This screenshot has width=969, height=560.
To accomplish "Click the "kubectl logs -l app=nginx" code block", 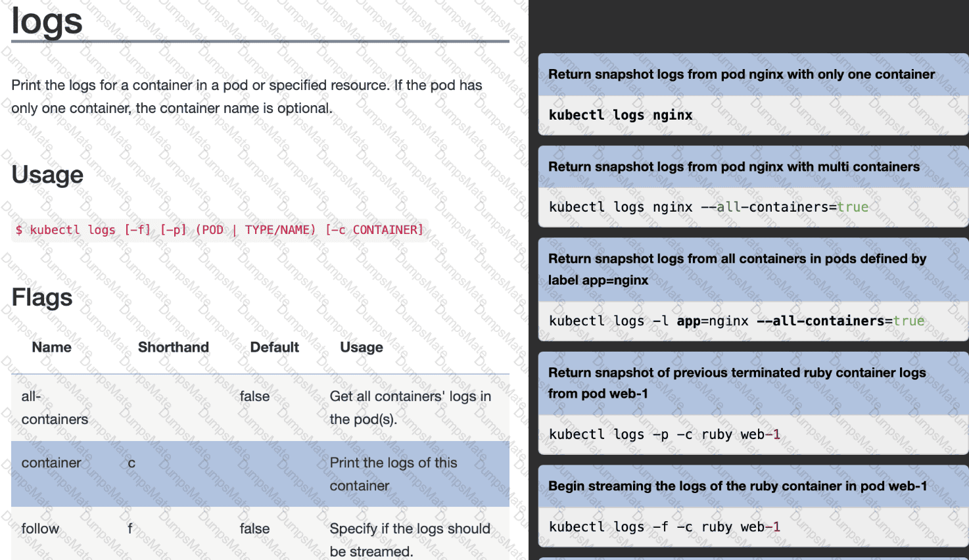I will pyautogui.click(x=736, y=321).
